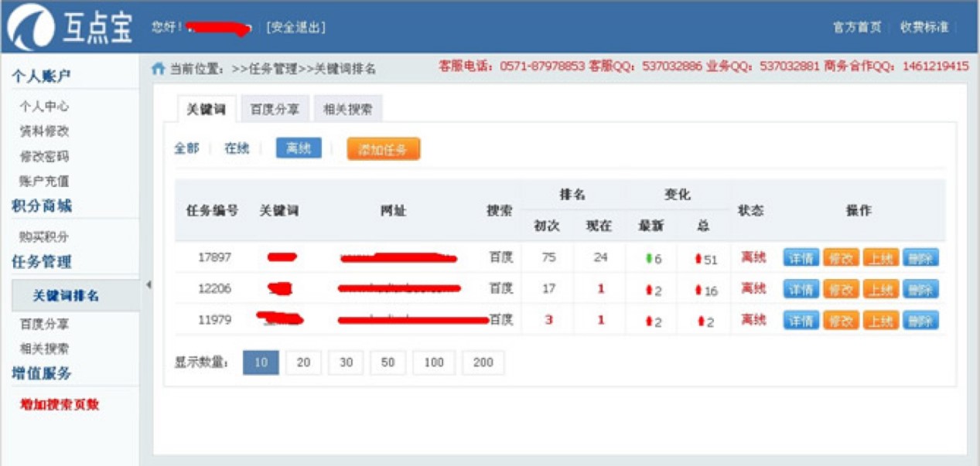Set display count to 100

tap(433, 362)
